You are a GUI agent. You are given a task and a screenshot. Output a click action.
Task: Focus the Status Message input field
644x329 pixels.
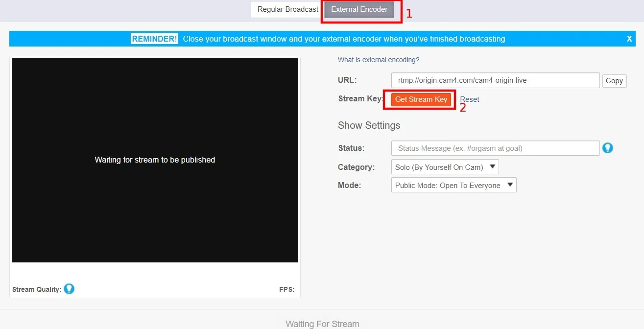click(x=495, y=148)
